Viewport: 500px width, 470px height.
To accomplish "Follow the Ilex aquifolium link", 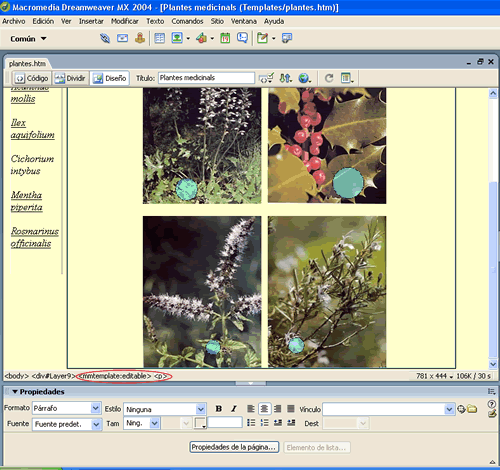I will point(32,129).
